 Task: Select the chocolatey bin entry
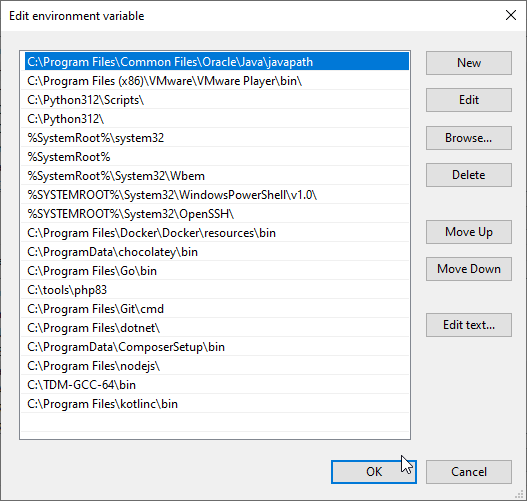tap(215, 252)
